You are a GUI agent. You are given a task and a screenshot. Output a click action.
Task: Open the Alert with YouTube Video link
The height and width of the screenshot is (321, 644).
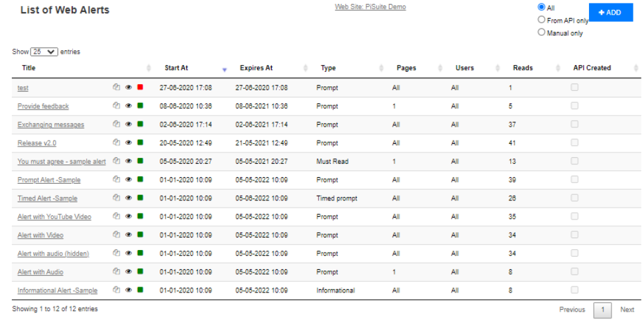54,217
